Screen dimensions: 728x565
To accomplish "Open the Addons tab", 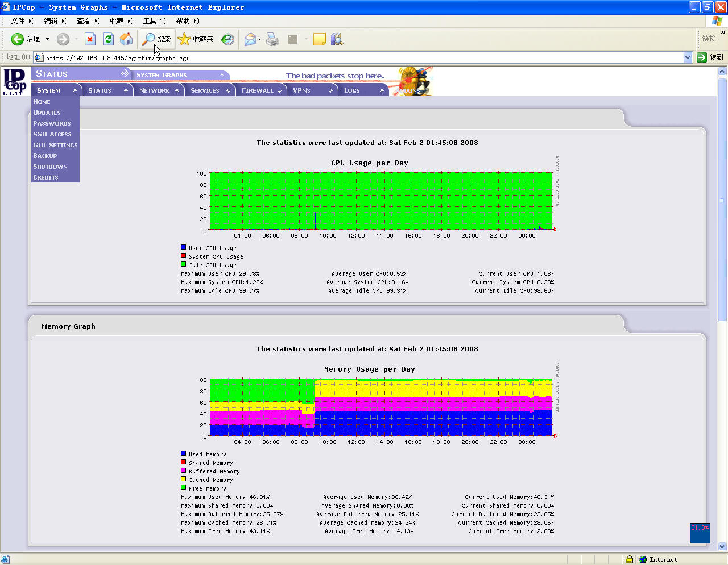I will click(408, 90).
